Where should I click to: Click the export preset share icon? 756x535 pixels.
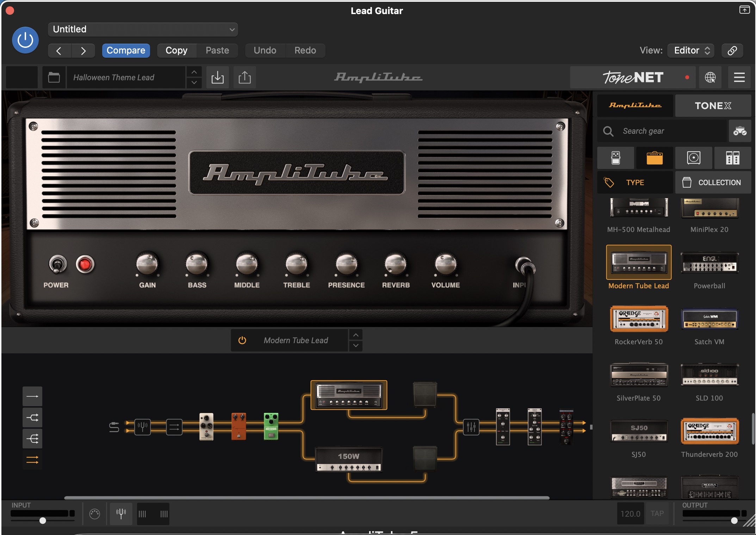pos(244,77)
